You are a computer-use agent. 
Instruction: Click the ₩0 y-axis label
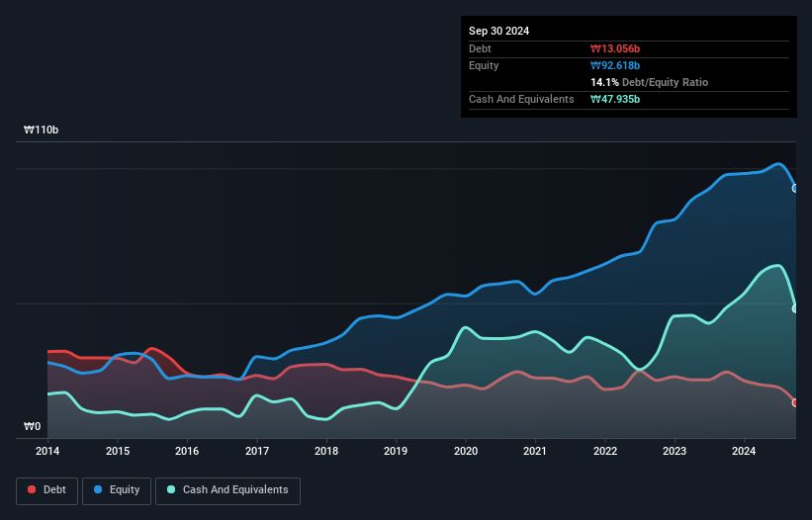pos(32,426)
